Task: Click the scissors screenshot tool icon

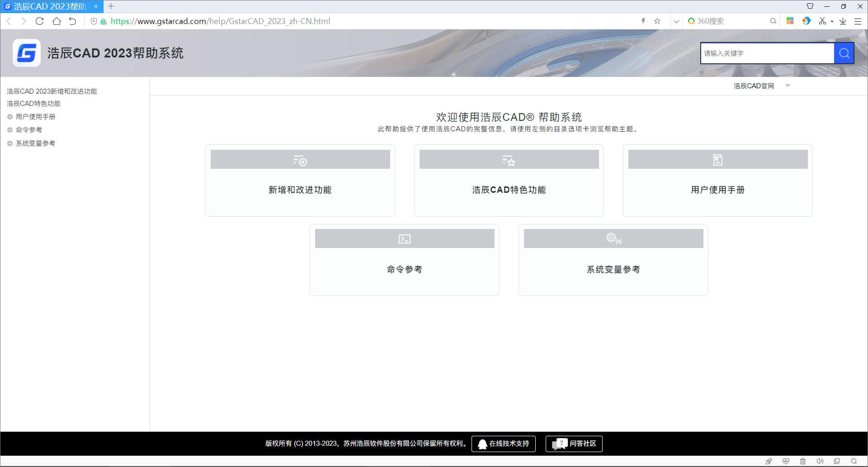Action: pyautogui.click(x=822, y=21)
